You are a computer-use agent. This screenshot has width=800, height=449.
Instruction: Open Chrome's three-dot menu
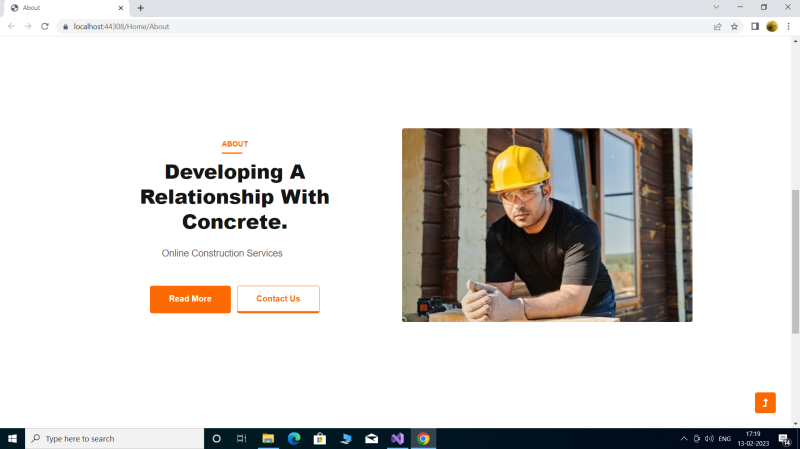click(x=788, y=26)
